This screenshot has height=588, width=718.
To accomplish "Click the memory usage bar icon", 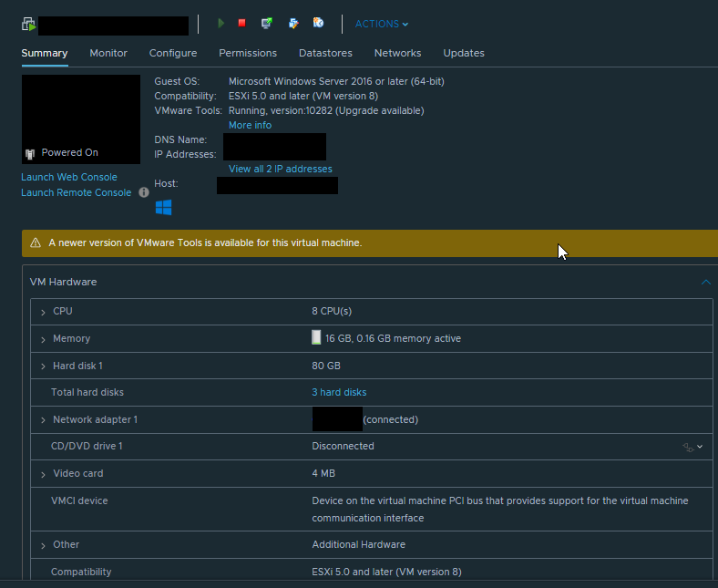I will [316, 337].
